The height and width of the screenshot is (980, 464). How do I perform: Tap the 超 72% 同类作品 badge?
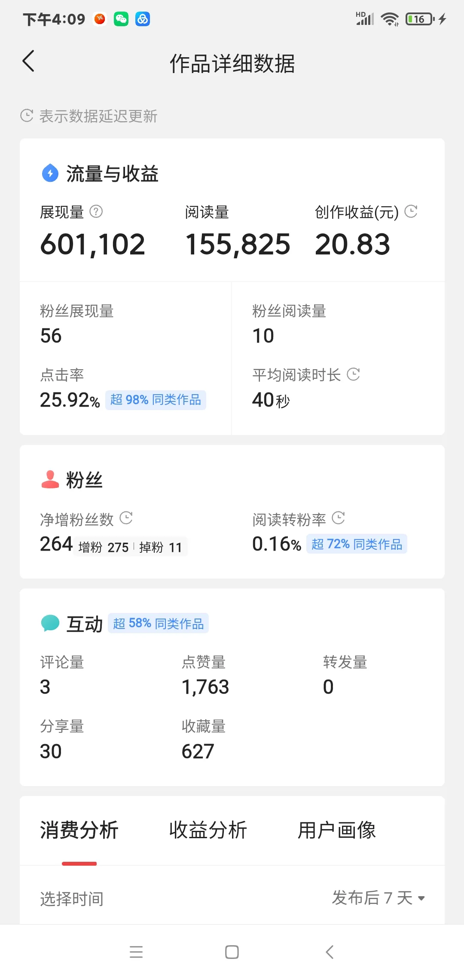357,544
